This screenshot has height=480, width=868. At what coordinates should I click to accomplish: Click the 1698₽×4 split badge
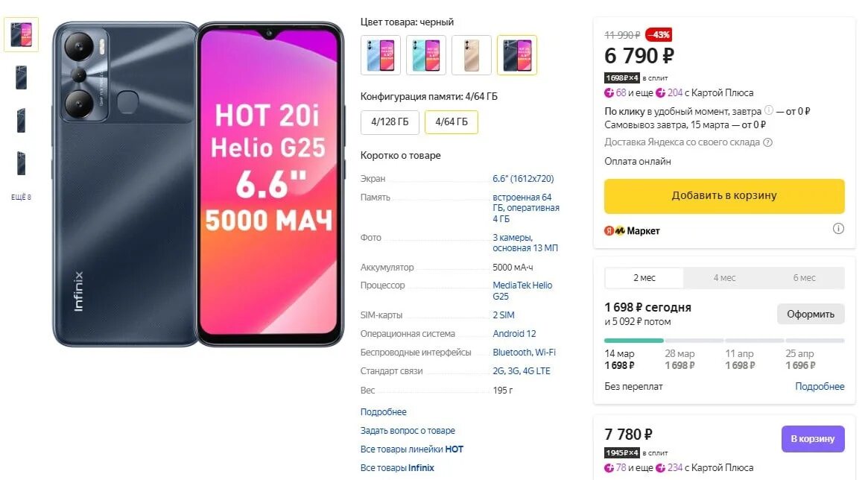click(x=621, y=78)
